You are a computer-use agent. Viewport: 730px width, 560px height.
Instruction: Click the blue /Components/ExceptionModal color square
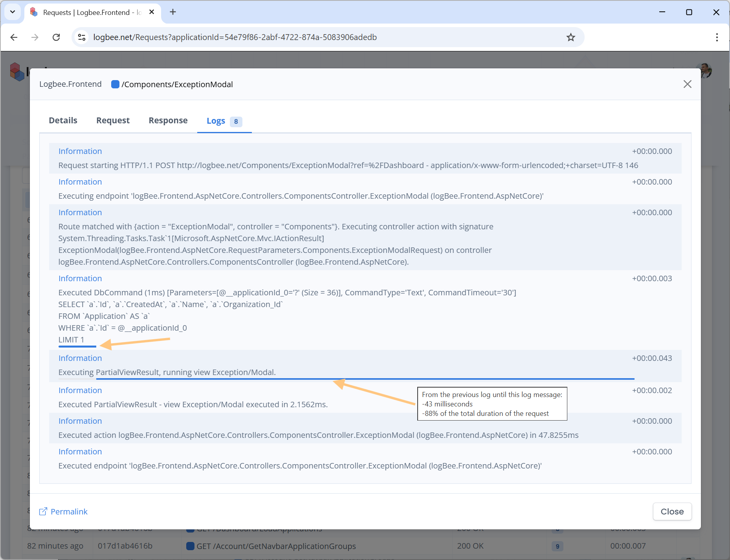point(115,84)
